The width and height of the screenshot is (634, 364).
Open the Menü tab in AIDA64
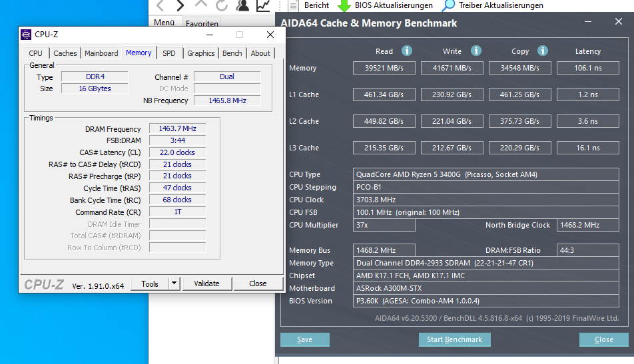[164, 23]
